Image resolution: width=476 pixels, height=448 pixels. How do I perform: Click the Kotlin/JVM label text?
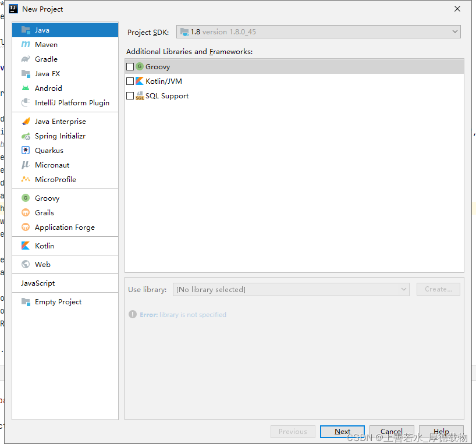pyautogui.click(x=164, y=81)
